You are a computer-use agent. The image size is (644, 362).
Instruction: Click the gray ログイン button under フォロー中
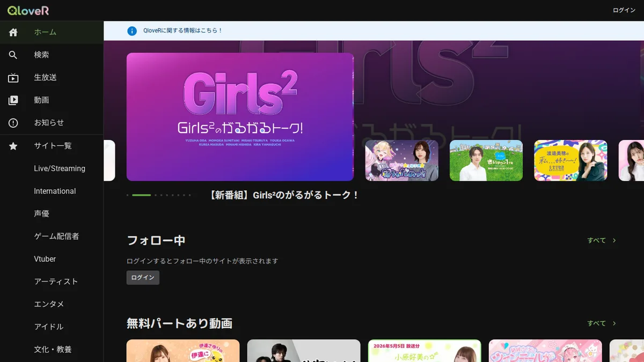coord(143,277)
